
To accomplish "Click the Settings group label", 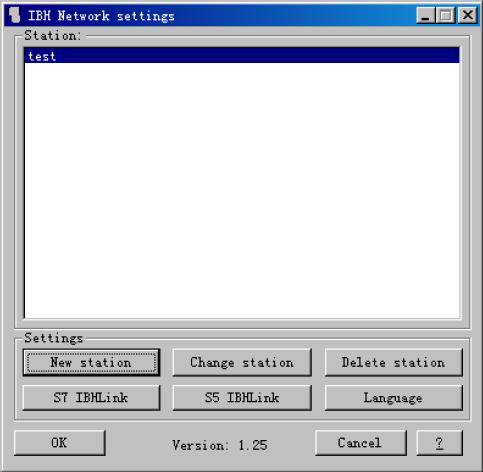I will point(53,338).
